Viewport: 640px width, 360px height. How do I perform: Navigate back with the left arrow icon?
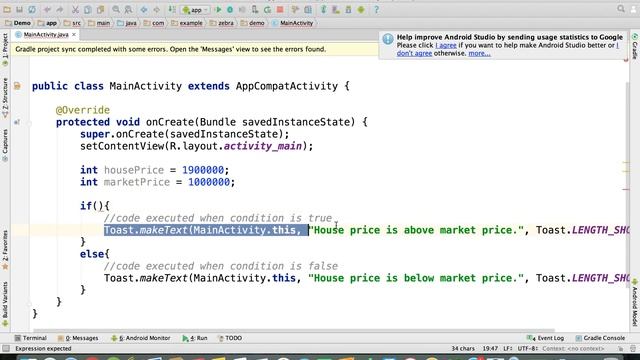[144, 9]
